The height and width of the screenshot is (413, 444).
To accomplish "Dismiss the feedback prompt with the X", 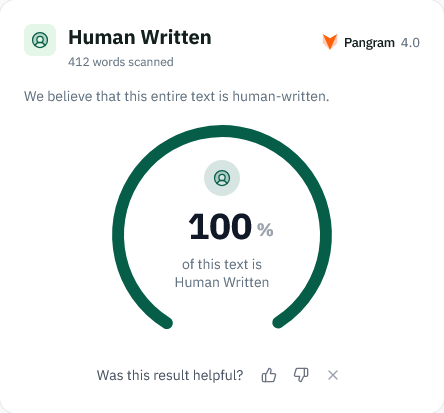I will pyautogui.click(x=333, y=375).
